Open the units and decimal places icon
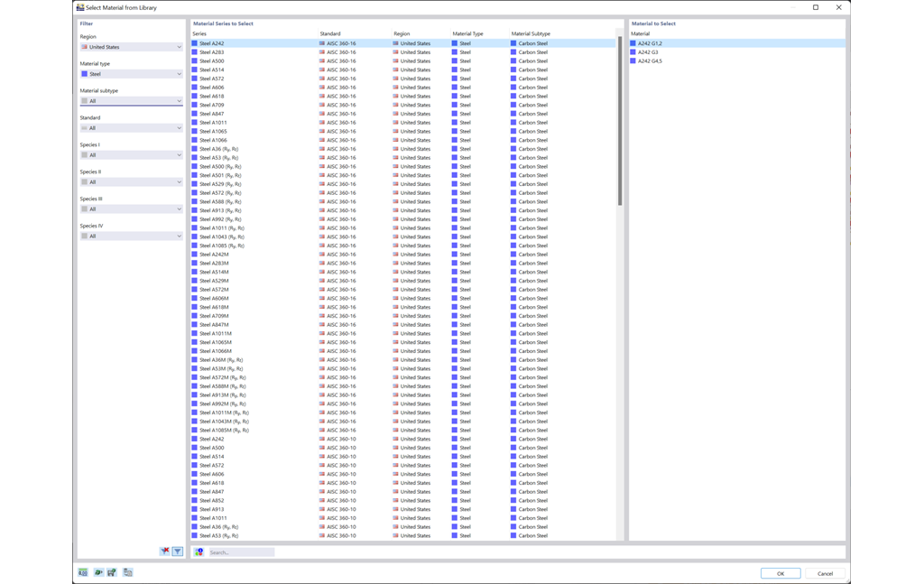 (83, 572)
